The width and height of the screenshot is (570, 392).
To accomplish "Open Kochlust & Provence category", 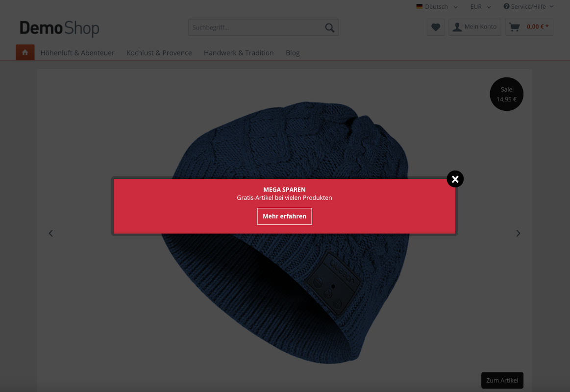I will pos(159,53).
